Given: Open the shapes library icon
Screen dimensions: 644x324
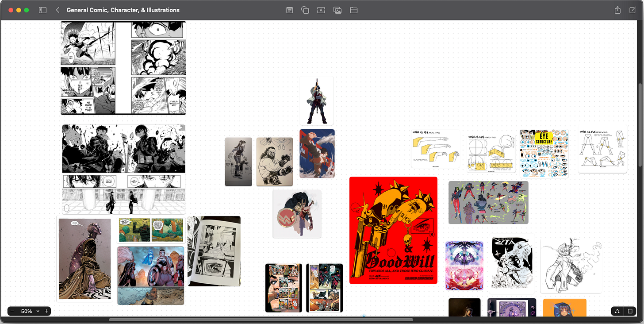Looking at the screenshot, I should coord(305,10).
